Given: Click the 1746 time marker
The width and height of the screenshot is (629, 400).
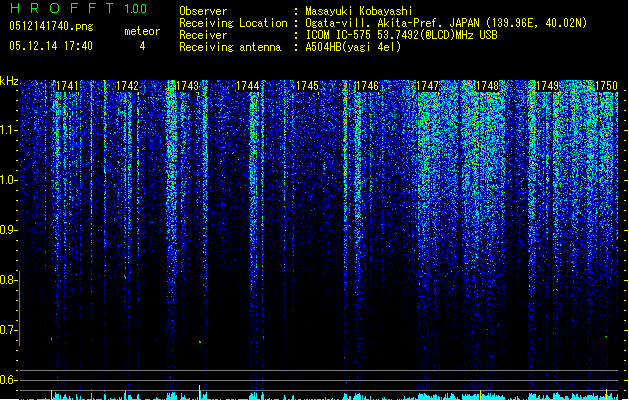Looking at the screenshot, I should click(x=367, y=86).
